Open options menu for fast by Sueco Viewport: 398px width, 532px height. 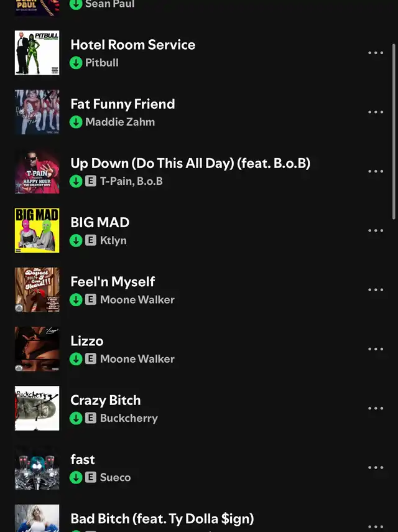tap(376, 467)
